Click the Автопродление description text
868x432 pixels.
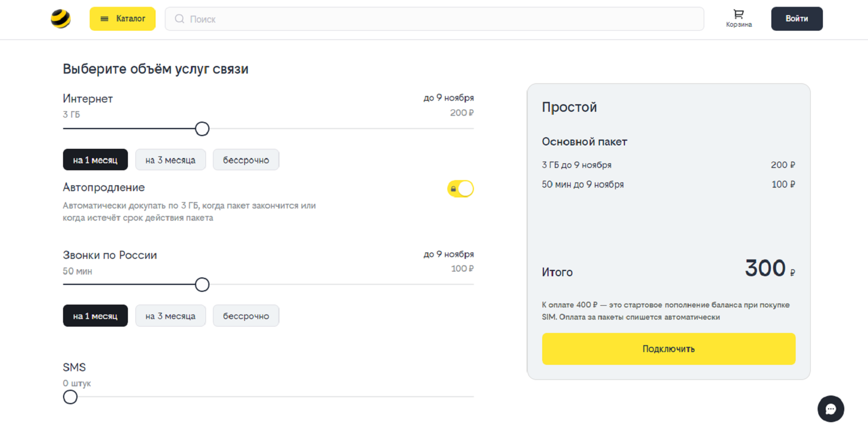click(x=189, y=212)
